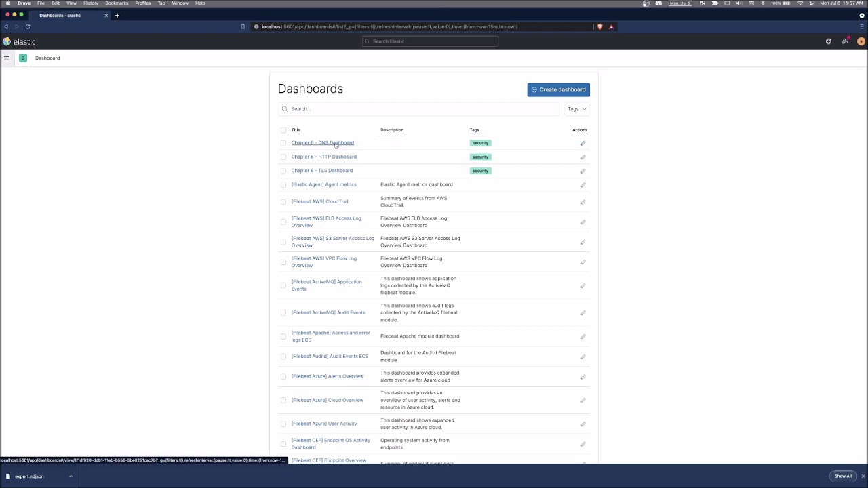Image resolution: width=868 pixels, height=488 pixels.
Task: Edit the ActiveMQ Application Events dashboard
Action: pos(583,285)
